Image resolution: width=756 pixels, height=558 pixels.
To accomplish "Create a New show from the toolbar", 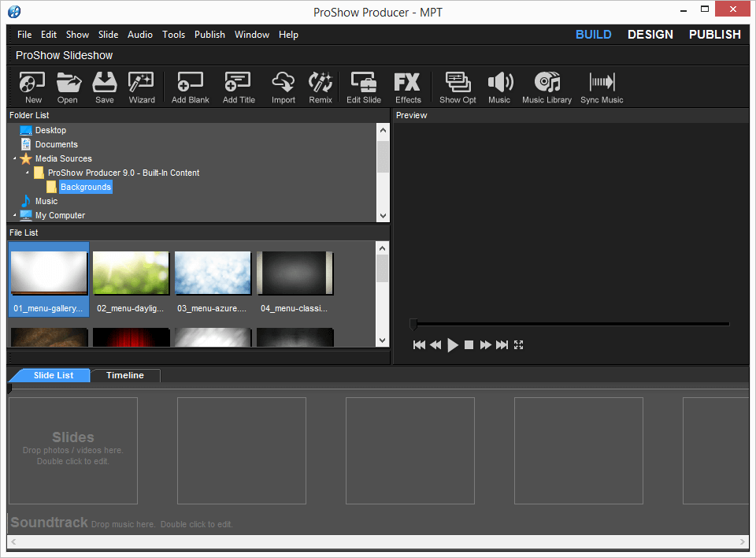I will pos(32,87).
